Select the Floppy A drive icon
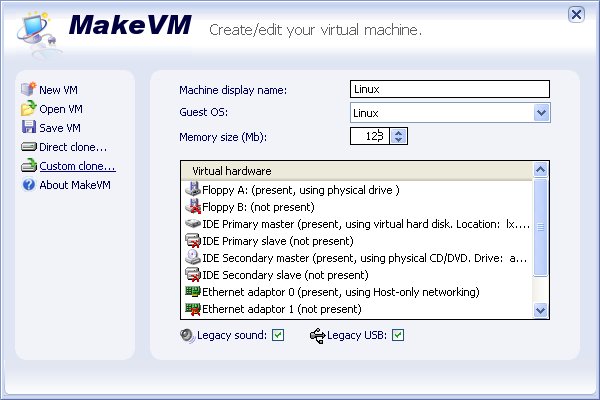 193,189
